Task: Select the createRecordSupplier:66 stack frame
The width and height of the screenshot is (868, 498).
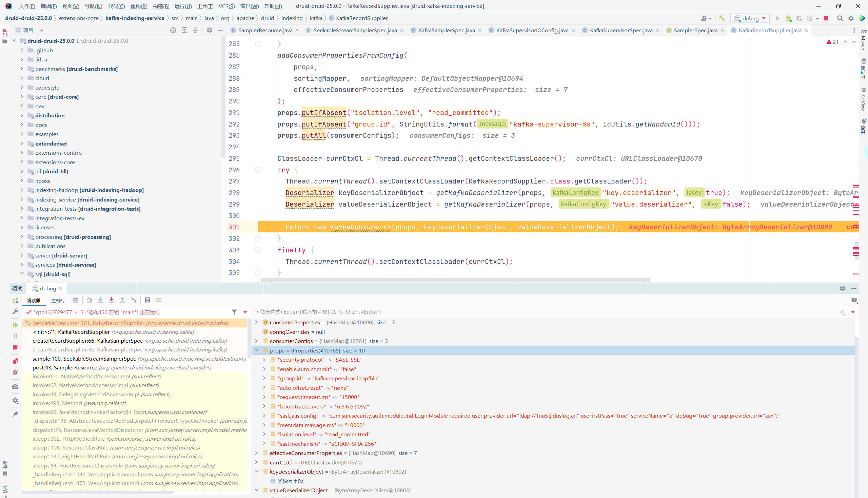Action: click(x=135, y=341)
